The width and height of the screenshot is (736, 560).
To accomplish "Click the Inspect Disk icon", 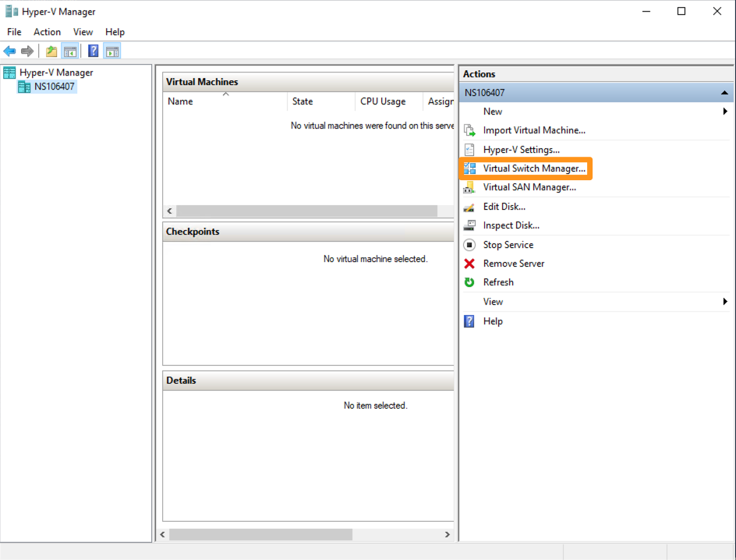I will point(469,225).
